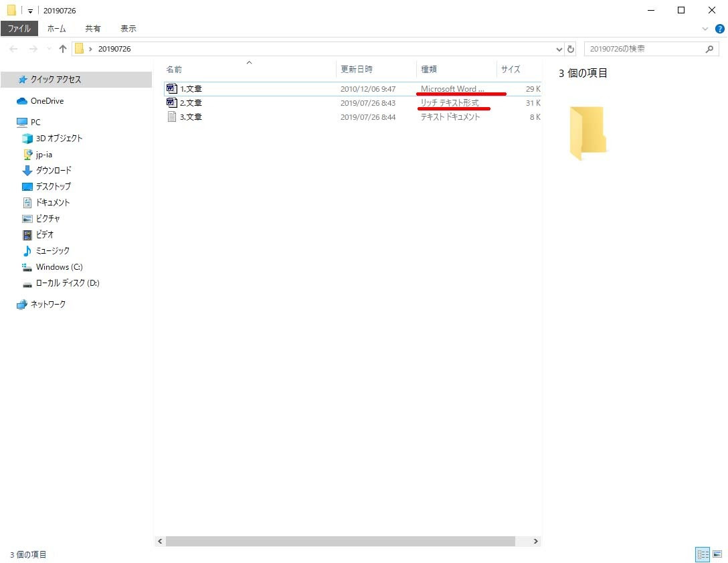
Task: Click the type Microsoft Word ...
Action: [452, 89]
